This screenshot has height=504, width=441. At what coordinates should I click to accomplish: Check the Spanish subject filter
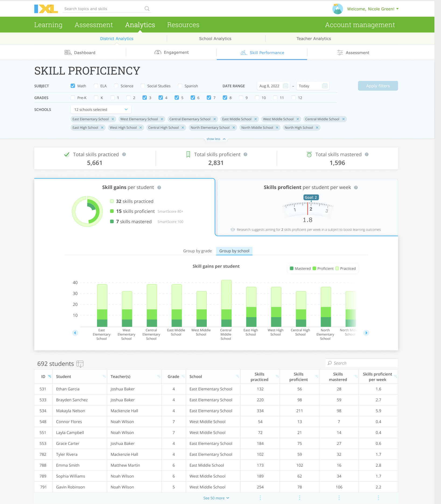coord(180,86)
